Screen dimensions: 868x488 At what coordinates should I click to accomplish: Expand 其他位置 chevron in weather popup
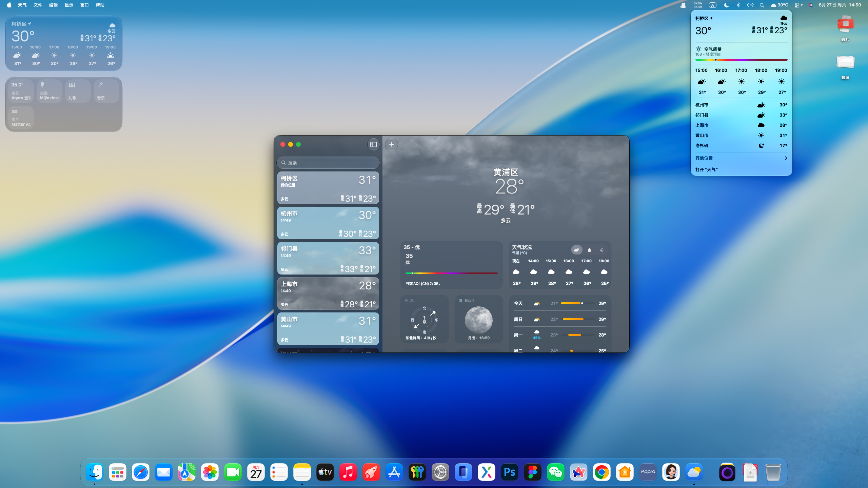pyautogui.click(x=786, y=158)
